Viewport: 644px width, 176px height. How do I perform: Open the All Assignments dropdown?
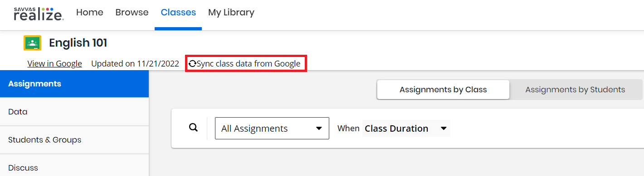(x=272, y=128)
